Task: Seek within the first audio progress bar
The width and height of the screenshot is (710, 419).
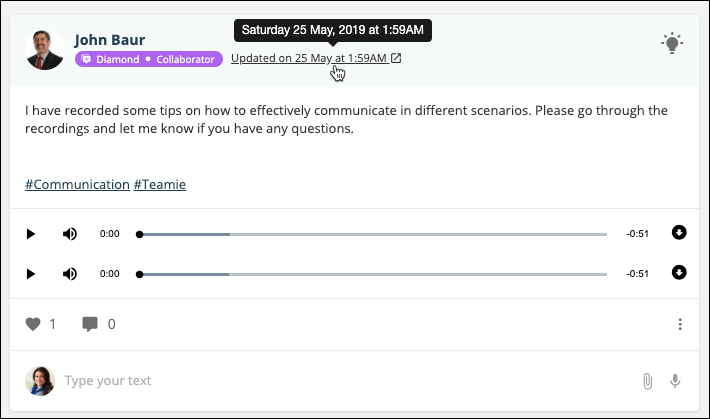Action: click(371, 234)
